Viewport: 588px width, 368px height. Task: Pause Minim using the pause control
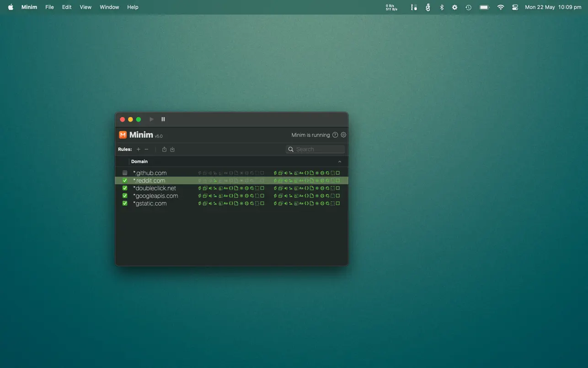click(163, 119)
